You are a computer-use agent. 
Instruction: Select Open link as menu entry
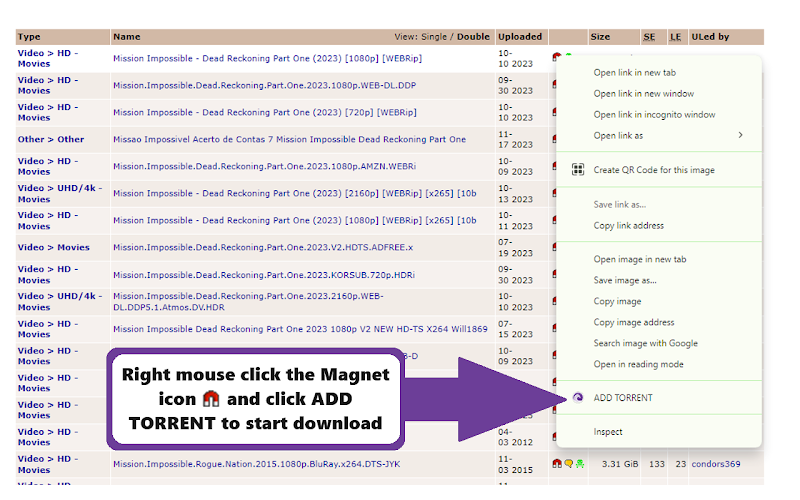(x=618, y=135)
